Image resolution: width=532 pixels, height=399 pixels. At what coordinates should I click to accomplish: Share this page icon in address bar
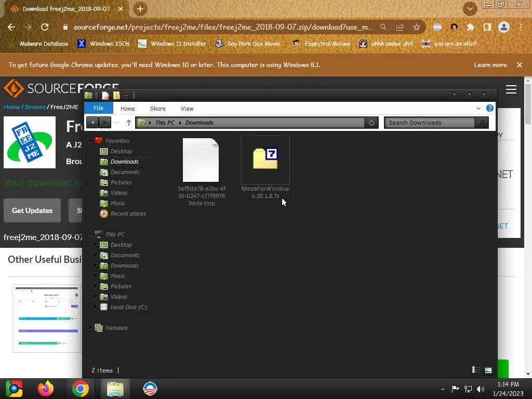click(400, 27)
